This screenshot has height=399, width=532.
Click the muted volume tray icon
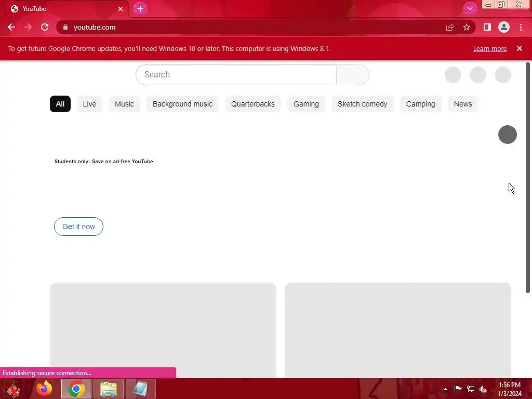(483, 389)
